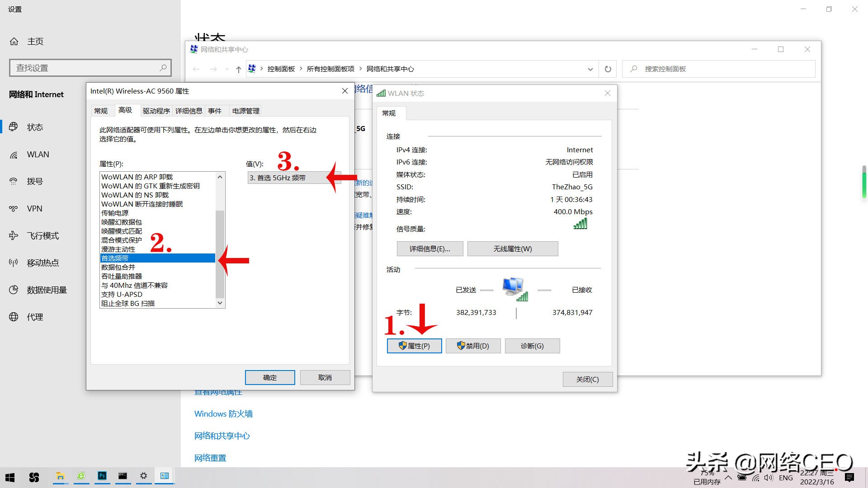Click the Home icon in Settings sidebar
868x488 pixels.
(14, 42)
